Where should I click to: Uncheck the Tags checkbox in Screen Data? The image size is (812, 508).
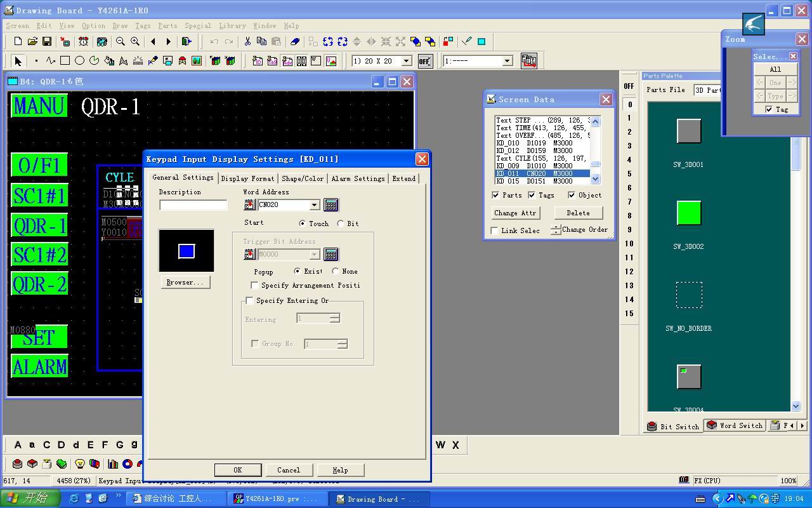(532, 195)
